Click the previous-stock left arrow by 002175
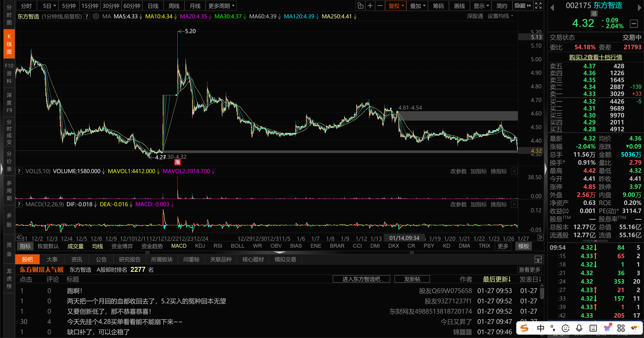This screenshot has height=338, width=644. pos(552,8)
